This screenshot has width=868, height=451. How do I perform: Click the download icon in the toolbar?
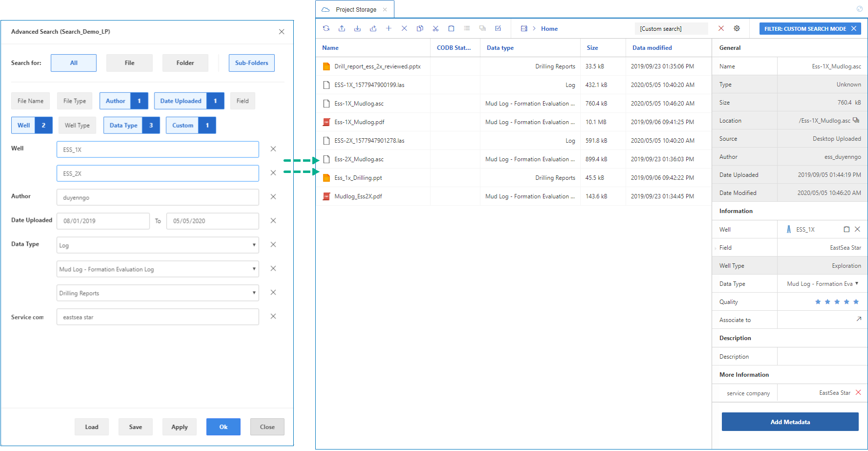357,28
